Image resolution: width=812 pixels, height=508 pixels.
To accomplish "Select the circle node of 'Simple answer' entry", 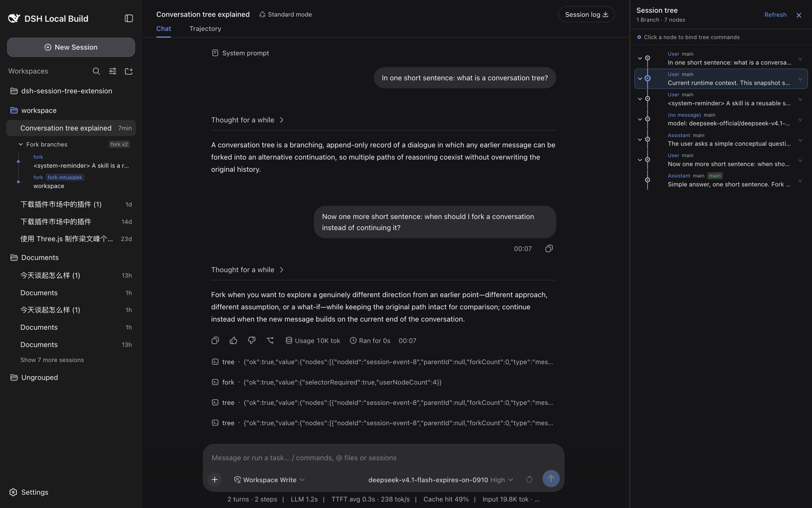I will 647,180.
